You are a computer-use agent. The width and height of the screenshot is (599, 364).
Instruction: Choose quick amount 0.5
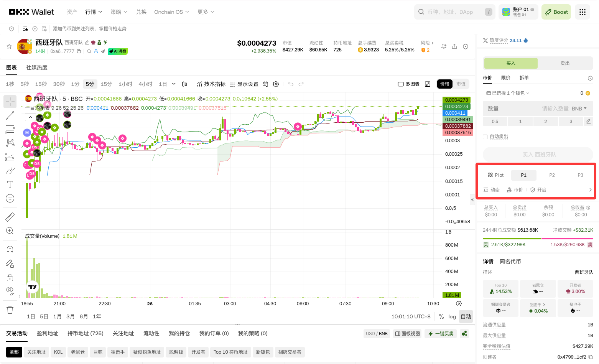(495, 122)
